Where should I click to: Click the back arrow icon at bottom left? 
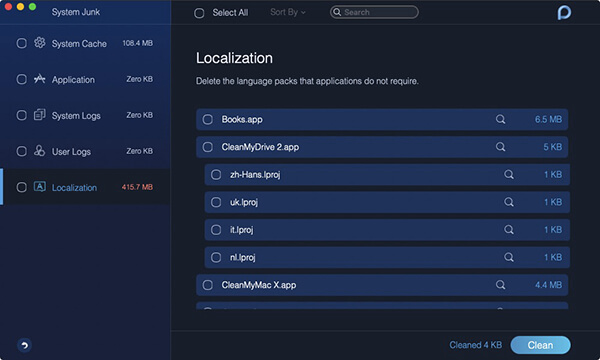(x=24, y=345)
